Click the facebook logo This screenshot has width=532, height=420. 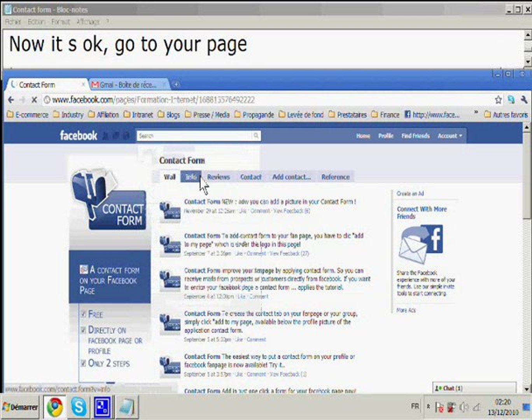pyautogui.click(x=79, y=135)
